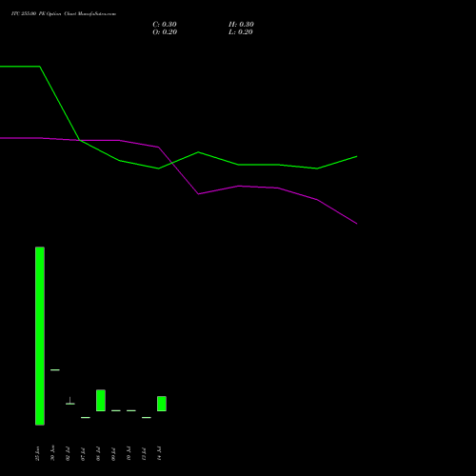Click the green candle above the 08 Jul label
The width and height of the screenshot is (476, 476).
[101, 400]
